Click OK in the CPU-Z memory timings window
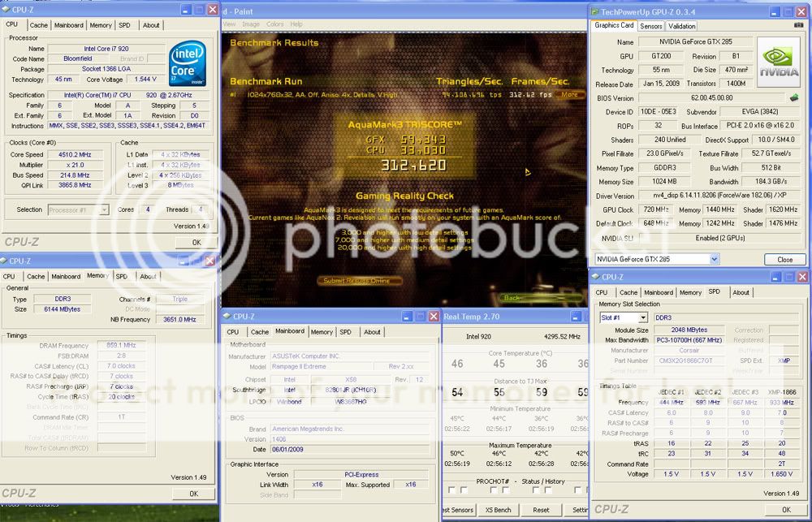This screenshot has width=812, height=522. (x=193, y=494)
